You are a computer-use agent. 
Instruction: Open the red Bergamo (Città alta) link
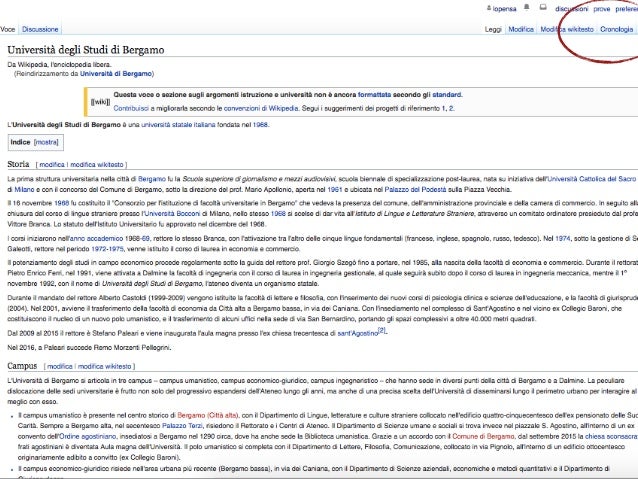click(208, 415)
